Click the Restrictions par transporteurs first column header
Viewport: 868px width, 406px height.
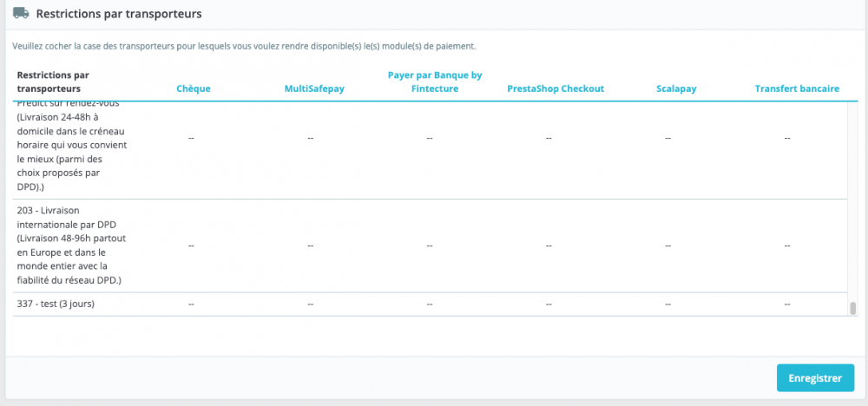pos(53,82)
